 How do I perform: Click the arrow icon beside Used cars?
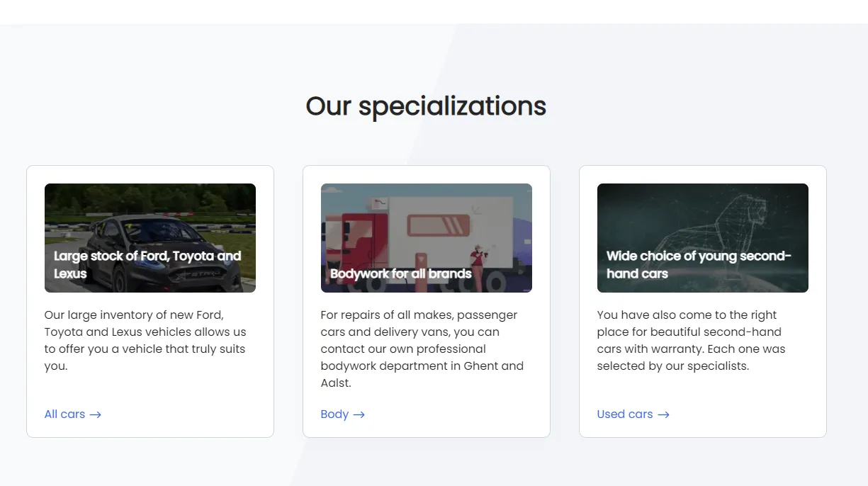(663, 414)
